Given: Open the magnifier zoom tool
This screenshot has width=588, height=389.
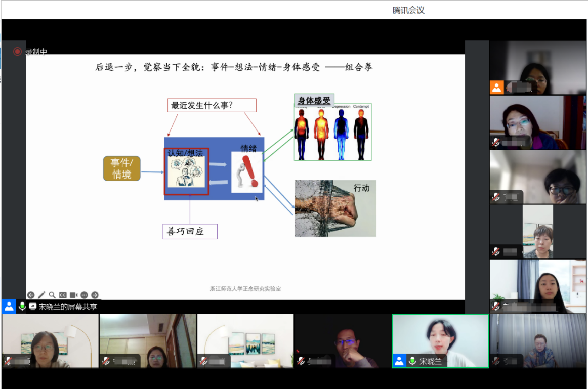Looking at the screenshot, I should click(52, 295).
